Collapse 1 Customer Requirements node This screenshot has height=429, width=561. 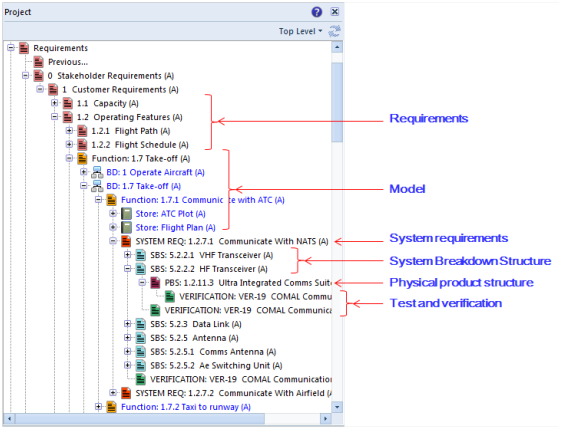40,89
